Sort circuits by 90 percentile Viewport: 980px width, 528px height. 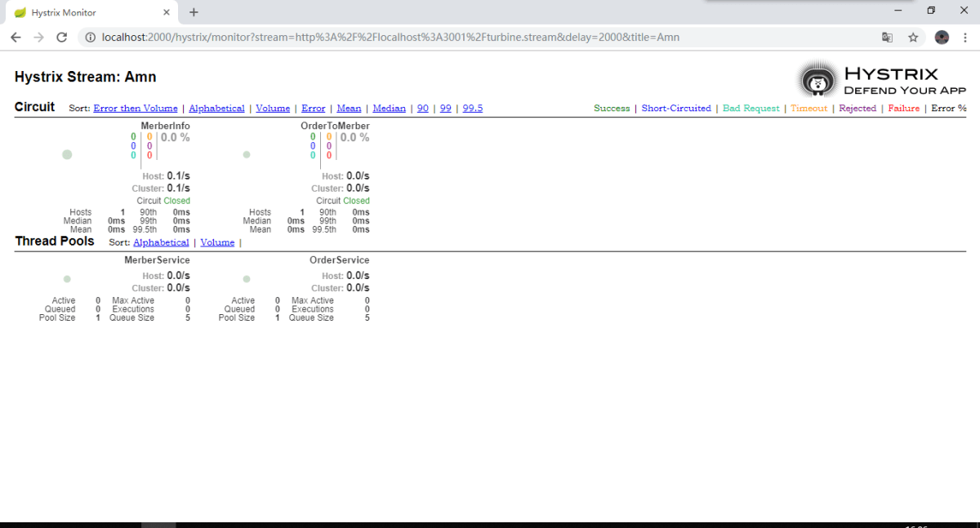coord(423,108)
